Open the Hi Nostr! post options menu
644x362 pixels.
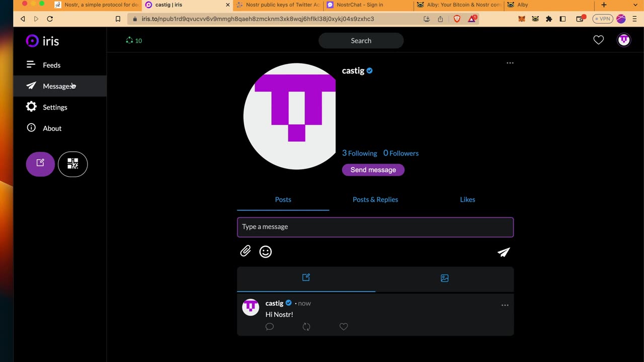[505, 305]
